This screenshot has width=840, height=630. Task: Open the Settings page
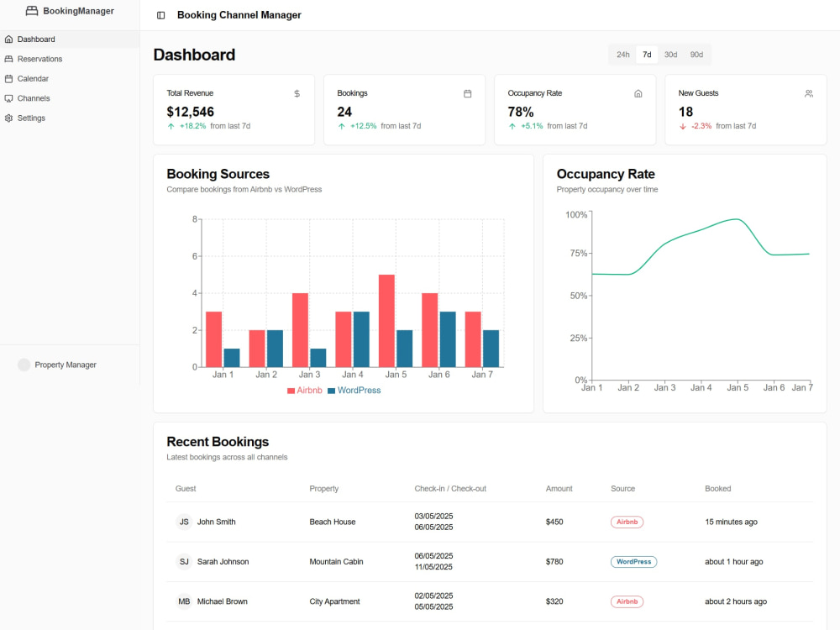[x=70, y=118]
